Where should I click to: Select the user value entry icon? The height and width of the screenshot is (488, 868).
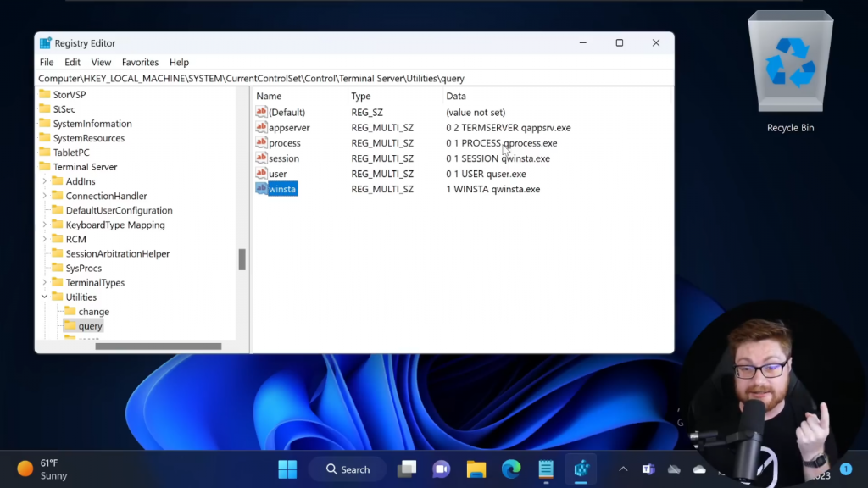(261, 174)
